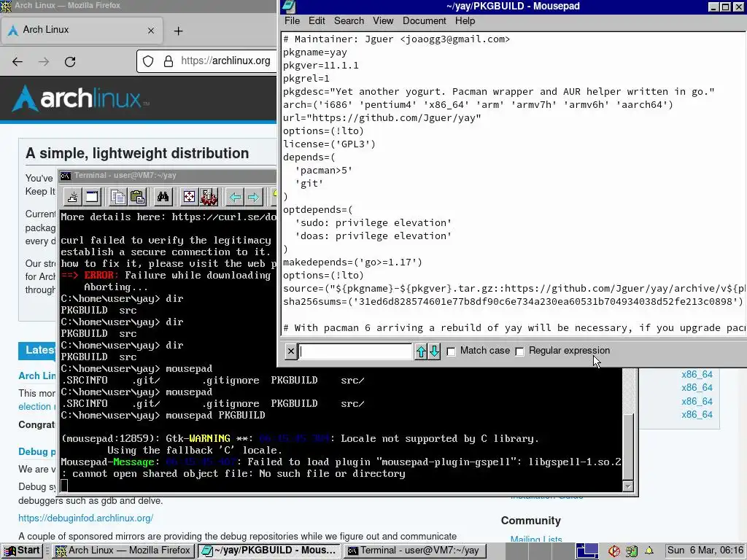Click the shield tracking protection icon
The width and height of the screenshot is (747, 560).
(x=148, y=61)
